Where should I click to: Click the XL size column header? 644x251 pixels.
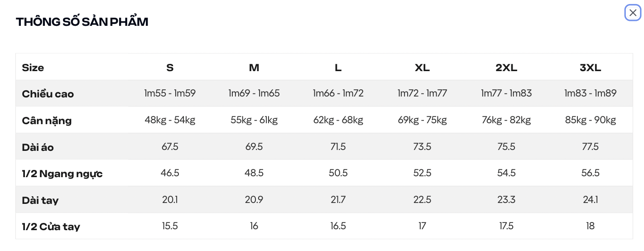[x=422, y=68]
